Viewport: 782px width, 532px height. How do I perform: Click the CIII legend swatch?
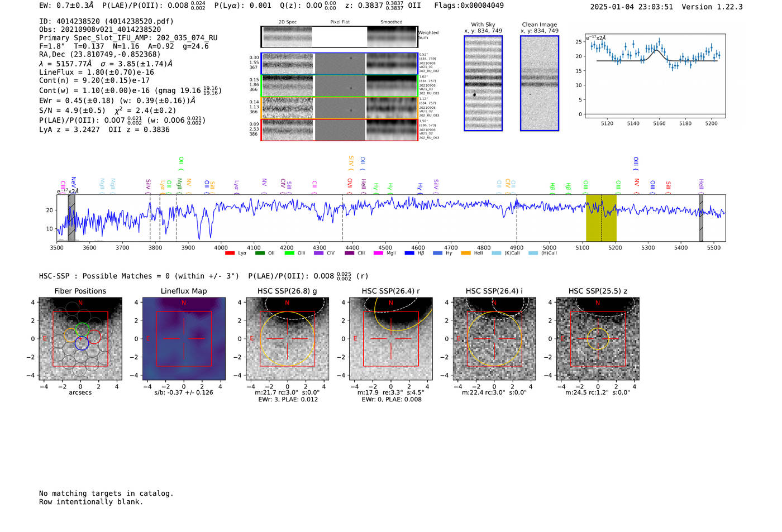[349, 253]
